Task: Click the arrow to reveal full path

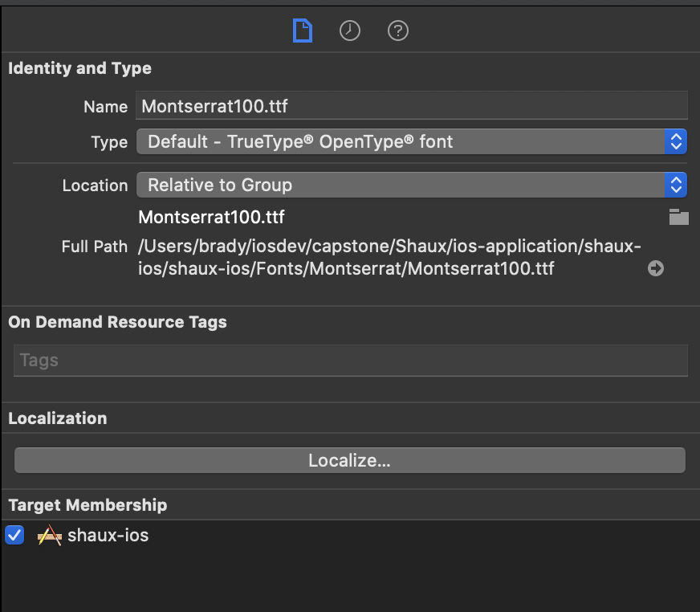Action: pyautogui.click(x=656, y=268)
